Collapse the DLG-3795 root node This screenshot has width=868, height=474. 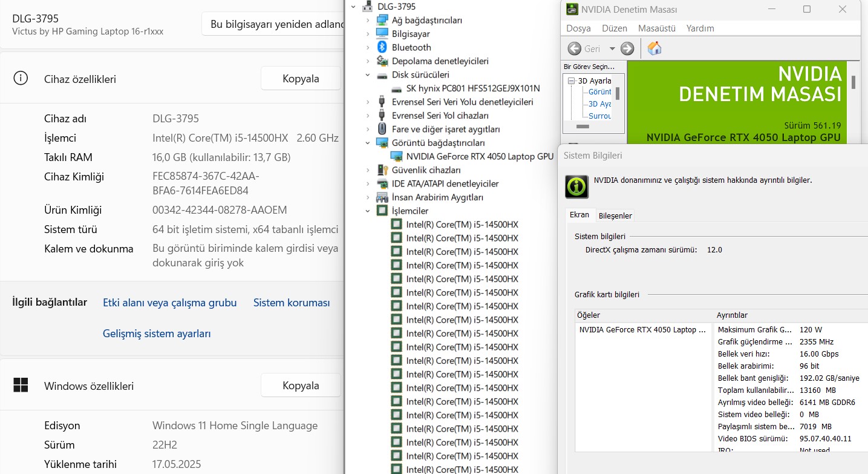[x=354, y=7]
